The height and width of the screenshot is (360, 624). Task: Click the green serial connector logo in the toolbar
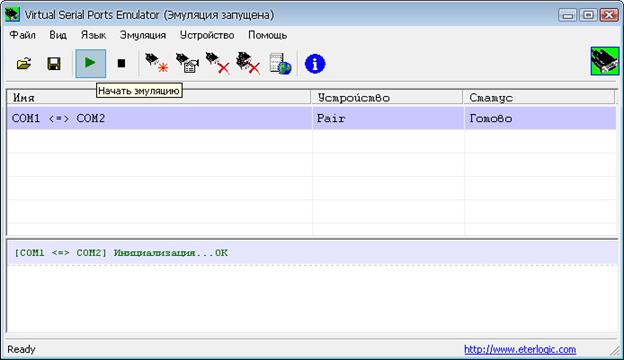605,61
